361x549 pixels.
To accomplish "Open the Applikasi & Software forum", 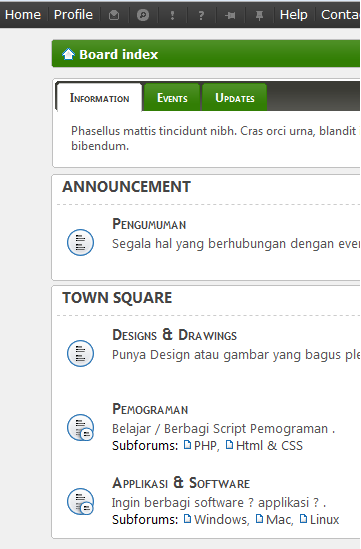I will (x=181, y=483).
